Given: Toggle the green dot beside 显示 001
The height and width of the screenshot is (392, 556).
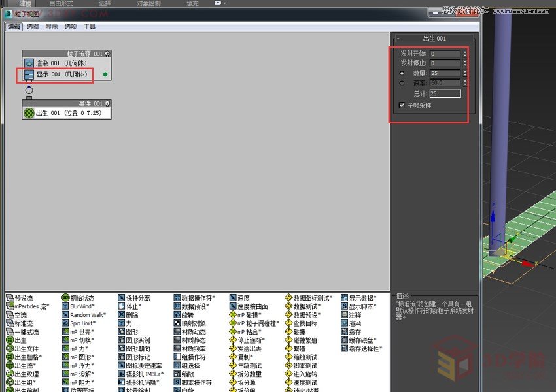Looking at the screenshot, I should 105,74.
